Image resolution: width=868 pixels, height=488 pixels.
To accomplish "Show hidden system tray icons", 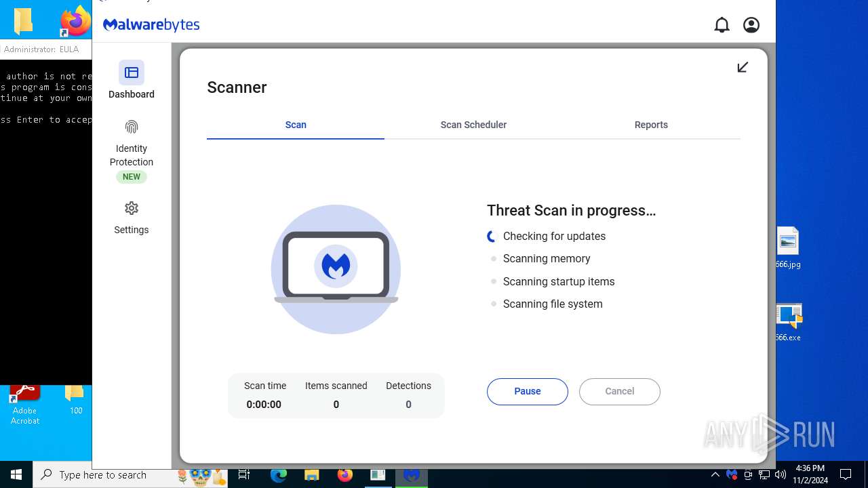I will [715, 475].
